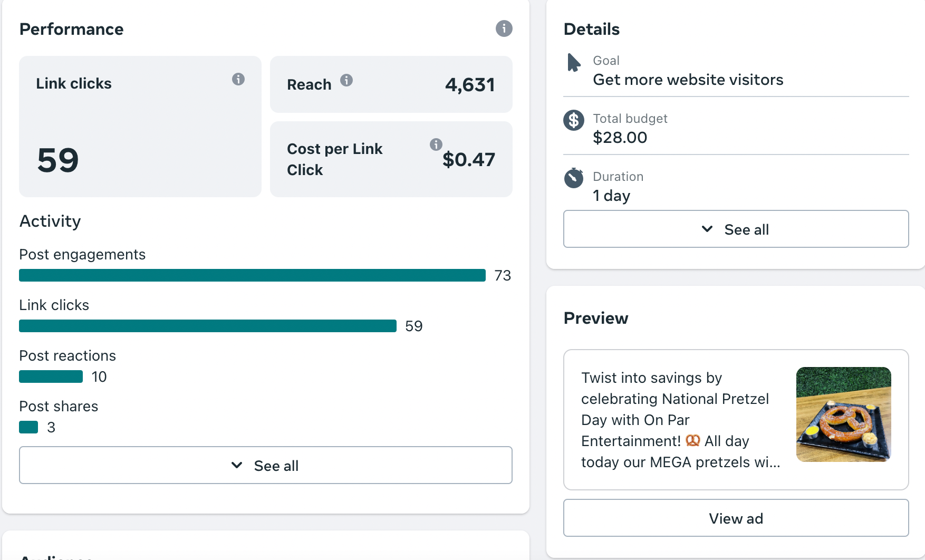
Task: Click the Cost per Link Click info icon
Action: [436, 144]
